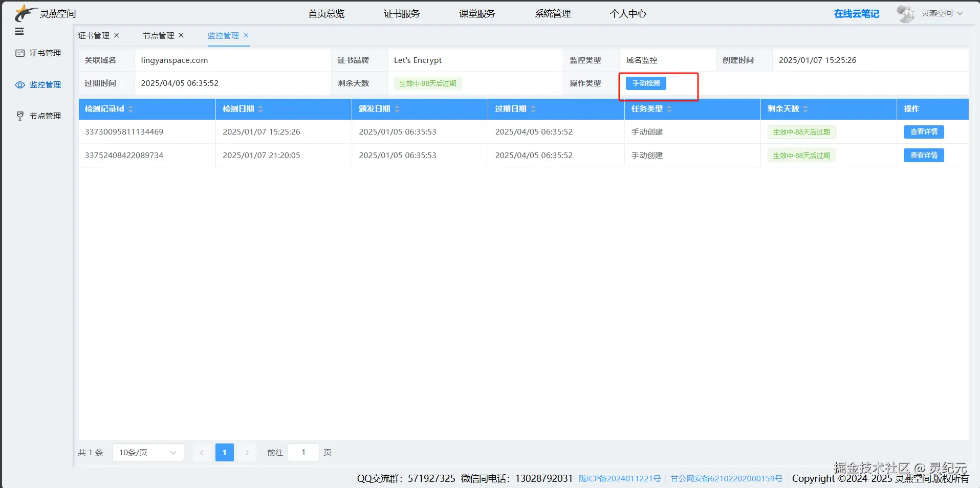Open 系统管理 in the top menu
The width and height of the screenshot is (980, 488).
(x=553, y=14)
